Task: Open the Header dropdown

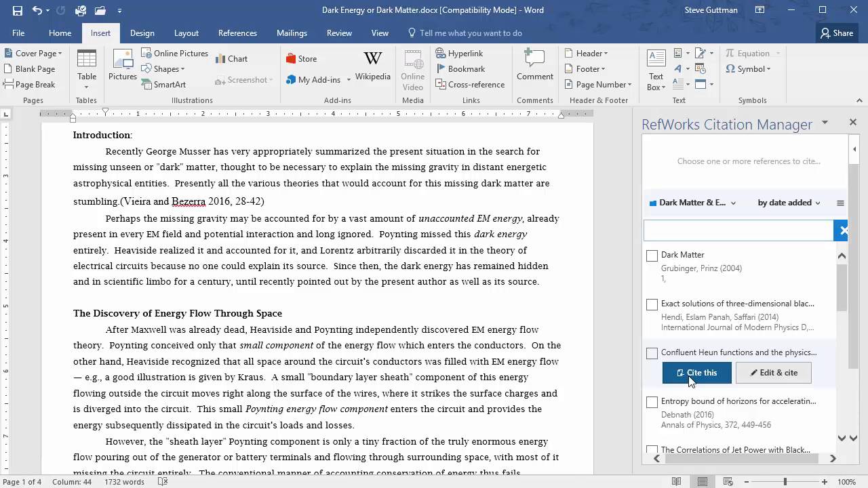Action: (x=586, y=53)
